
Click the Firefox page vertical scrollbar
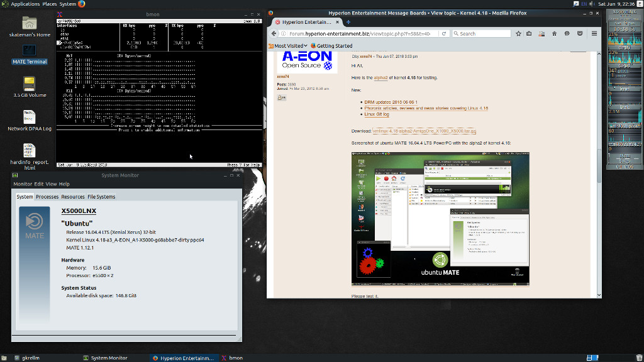[x=599, y=175]
